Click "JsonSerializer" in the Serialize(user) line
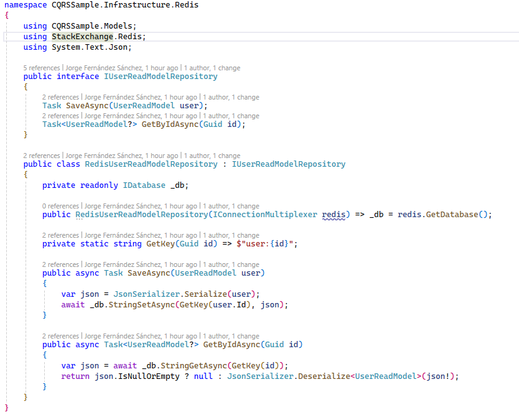This screenshot has height=420, width=519. [x=146, y=294]
